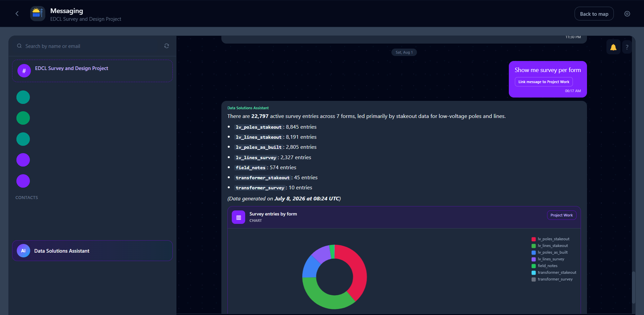Click the refresh contacts icon
Viewport: 644px width, 315px height.
[x=166, y=46]
